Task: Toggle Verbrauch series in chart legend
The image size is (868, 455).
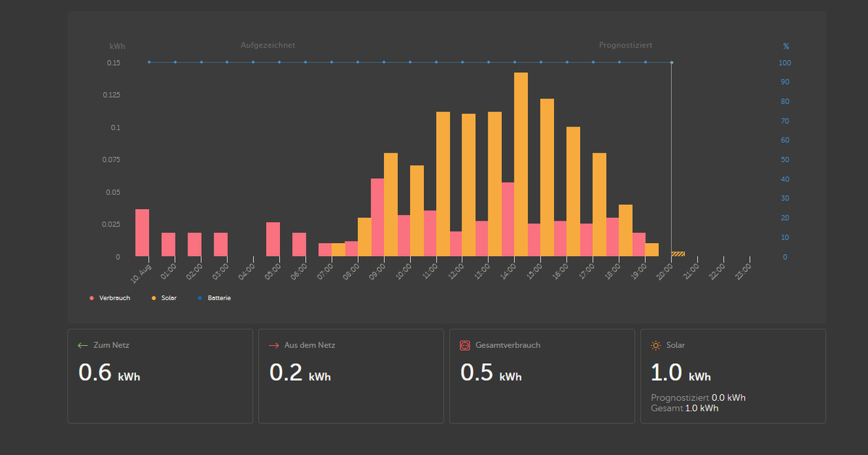Action: click(109, 298)
